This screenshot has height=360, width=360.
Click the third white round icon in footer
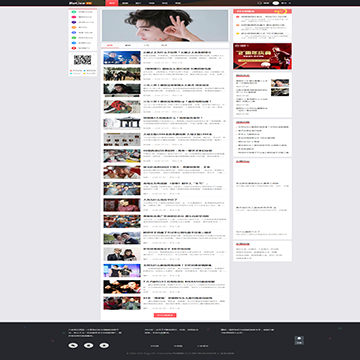(x=104, y=345)
